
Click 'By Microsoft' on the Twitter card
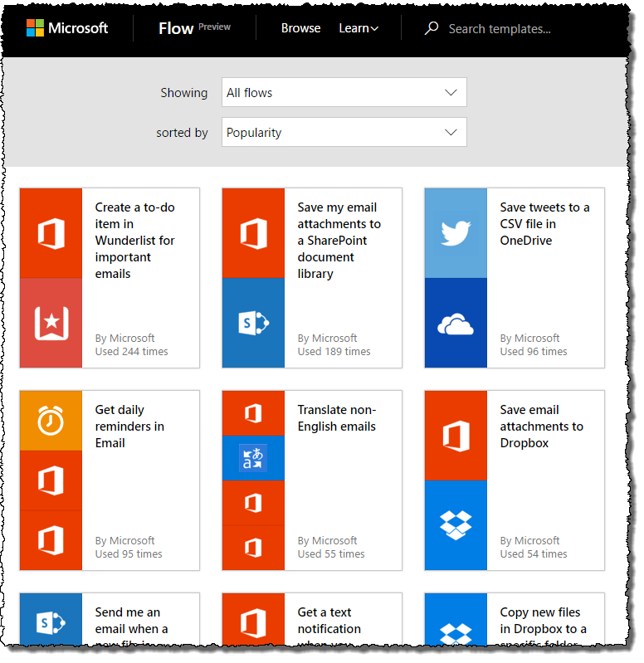pos(529,339)
